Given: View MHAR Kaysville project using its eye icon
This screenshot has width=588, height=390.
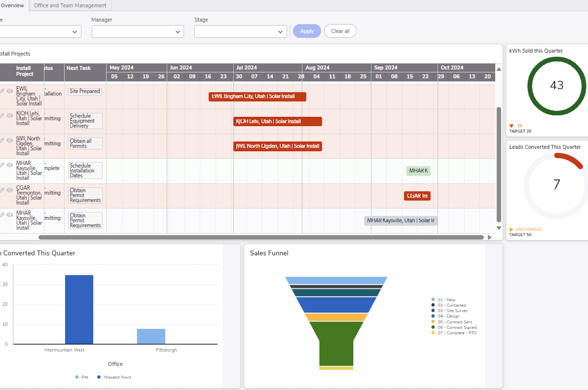Looking at the screenshot, I should (x=9, y=165).
